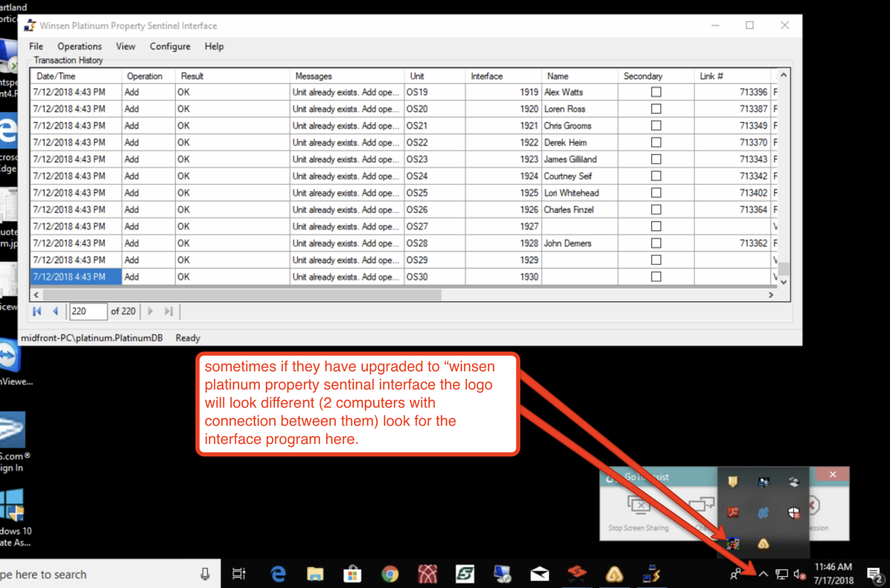This screenshot has width=890, height=588.
Task: Click Stop Screen Sharing in GoToAssist window
Action: click(638, 514)
